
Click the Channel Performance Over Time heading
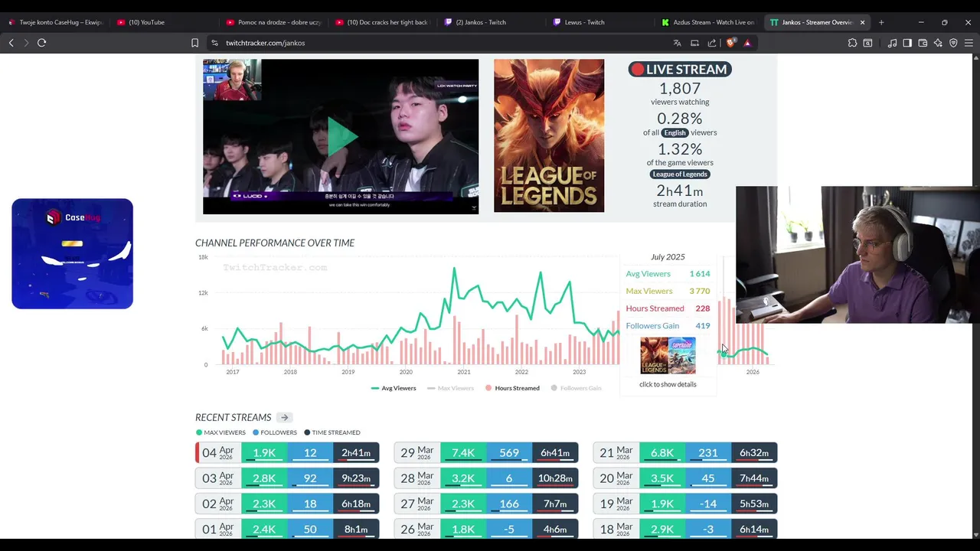275,243
